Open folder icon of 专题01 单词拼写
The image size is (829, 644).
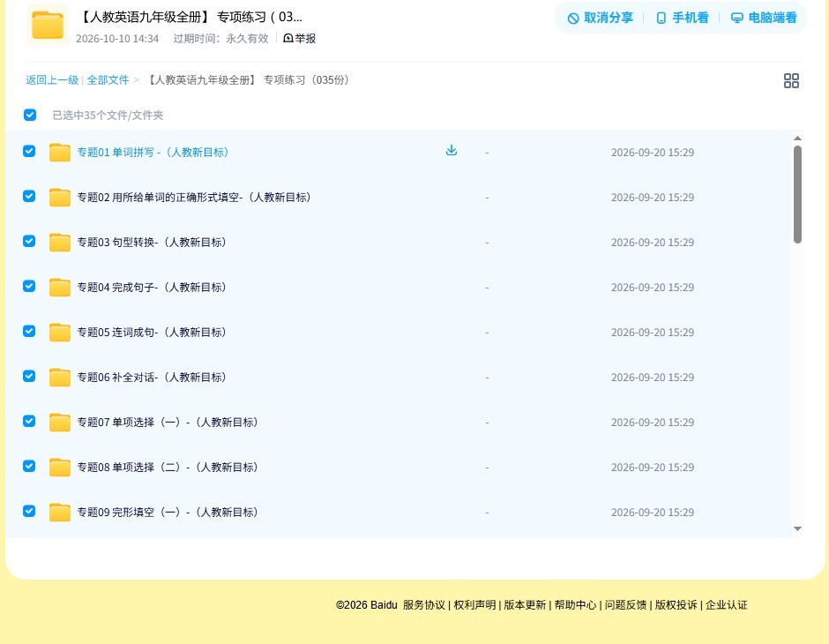(60, 153)
